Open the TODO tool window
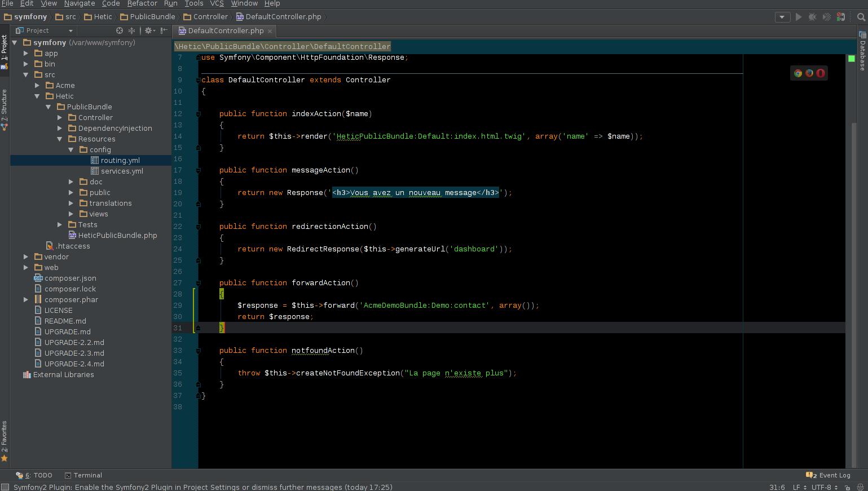 click(x=34, y=475)
